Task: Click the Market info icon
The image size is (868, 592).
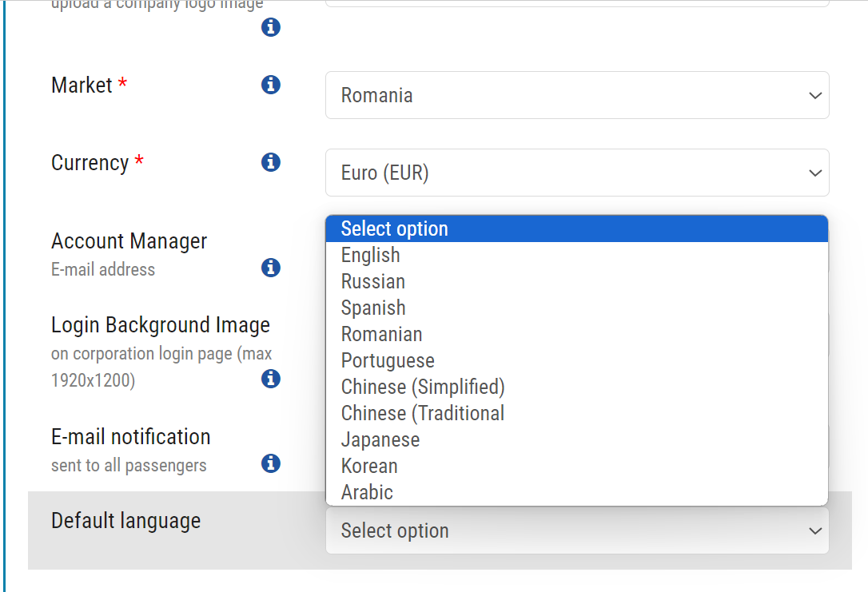Action: click(271, 84)
